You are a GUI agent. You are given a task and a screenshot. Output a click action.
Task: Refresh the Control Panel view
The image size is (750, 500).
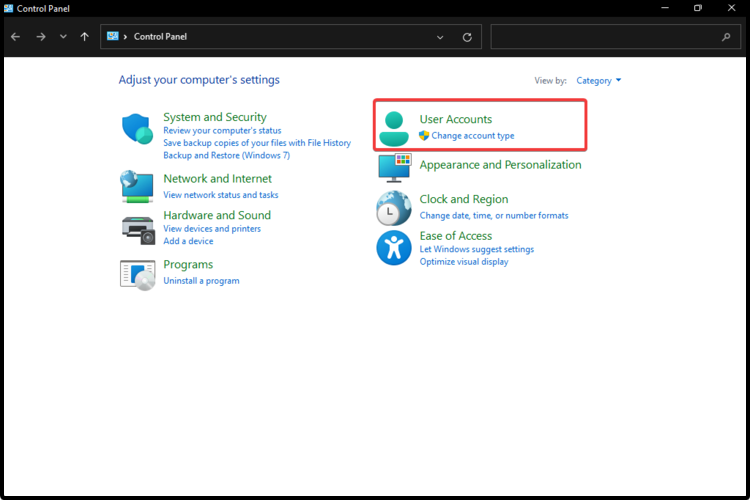pos(467,37)
